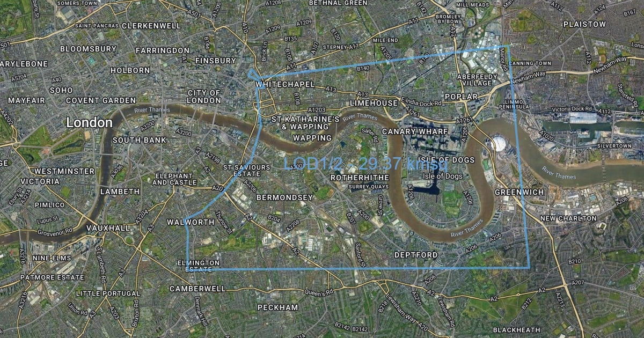This screenshot has height=338, width=644.
Task: Select the Poplar label
Action: (x=461, y=97)
